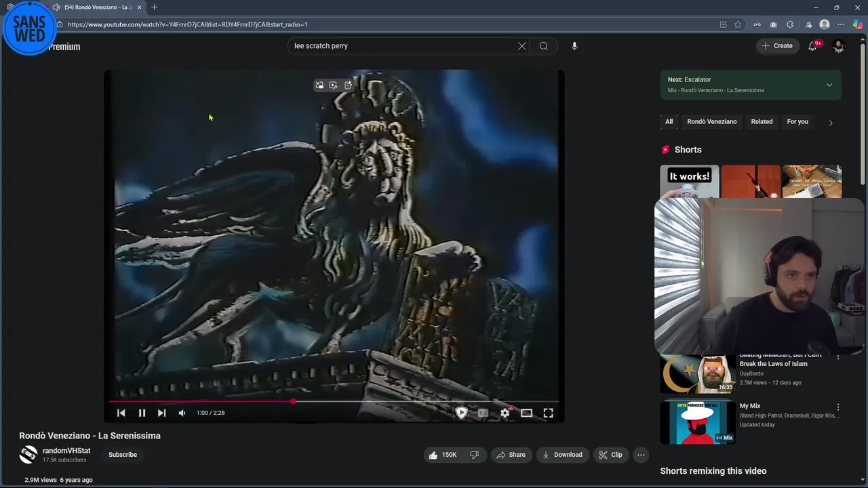Screen dimensions: 868x488
Task: Open options menu for My Mix
Action: pos(838,407)
